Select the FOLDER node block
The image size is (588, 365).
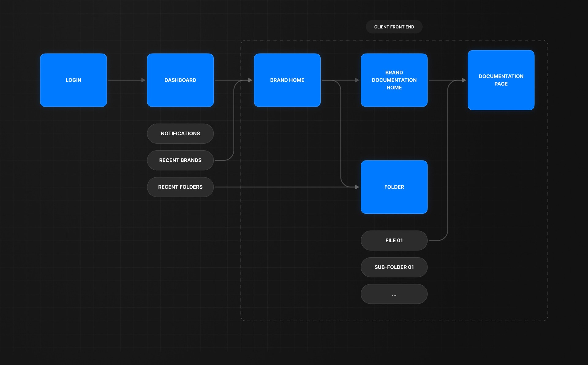[394, 187]
